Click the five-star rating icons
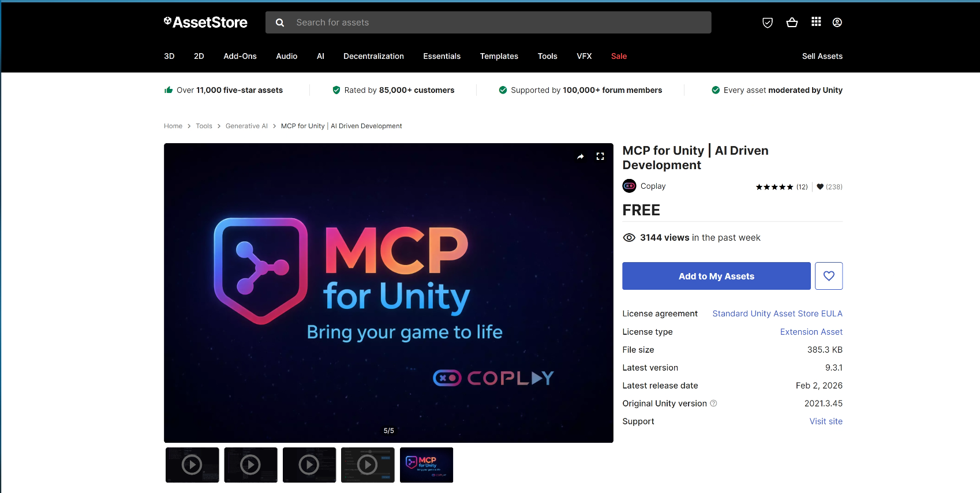The width and height of the screenshot is (980, 493). pos(775,187)
